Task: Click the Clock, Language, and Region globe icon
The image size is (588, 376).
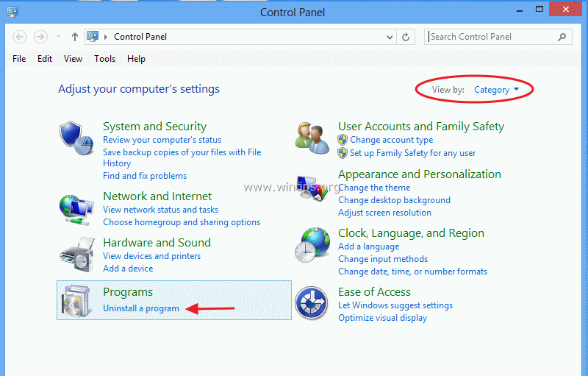Action: click(x=312, y=245)
